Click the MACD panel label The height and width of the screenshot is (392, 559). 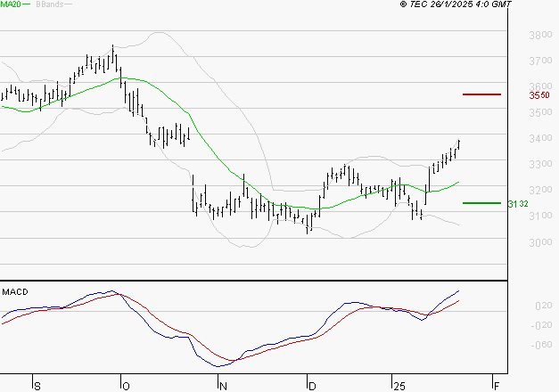coord(15,292)
